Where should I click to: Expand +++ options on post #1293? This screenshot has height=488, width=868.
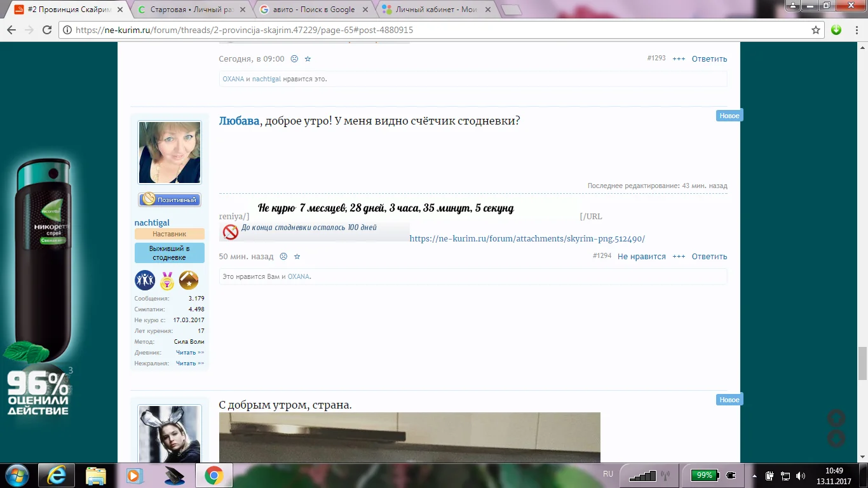679,59
